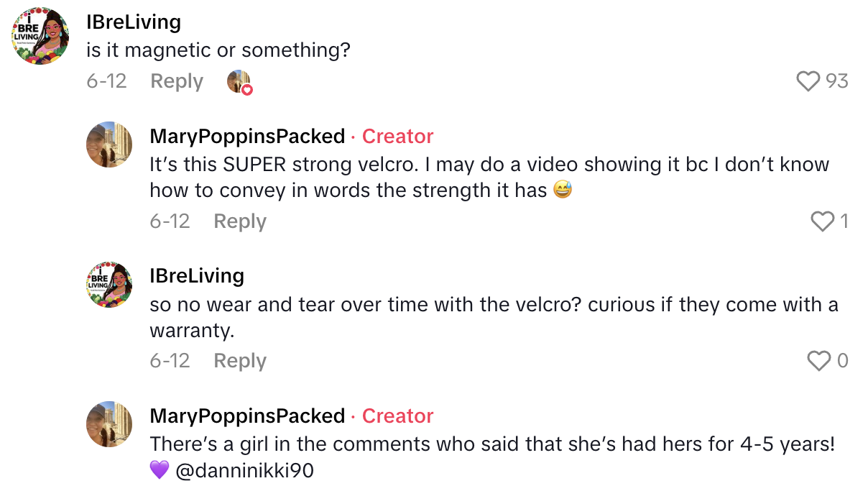This screenshot has width=868, height=486.
Task: Open MaryPoppinsPacked username on velcro reply
Action: pos(247,136)
